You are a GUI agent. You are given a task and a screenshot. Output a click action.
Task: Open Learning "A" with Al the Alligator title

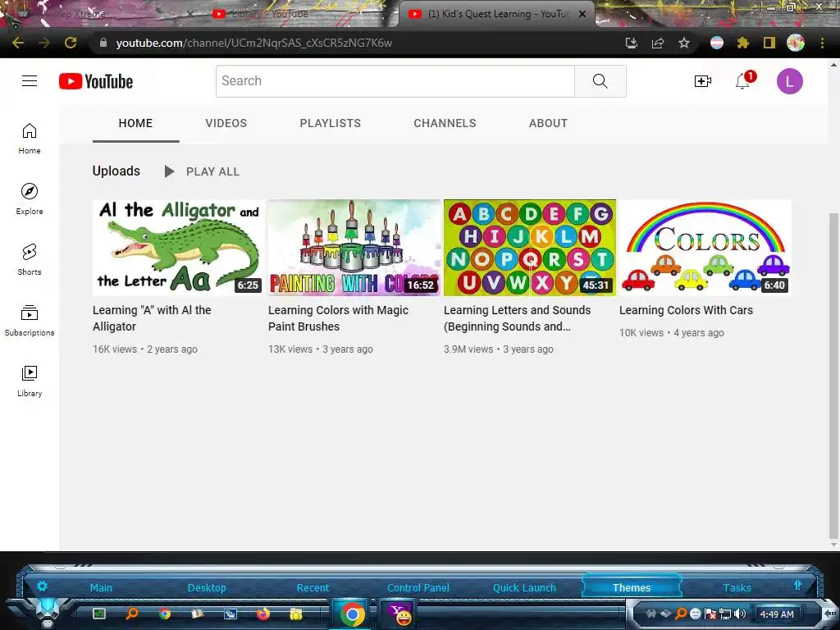[x=152, y=318]
